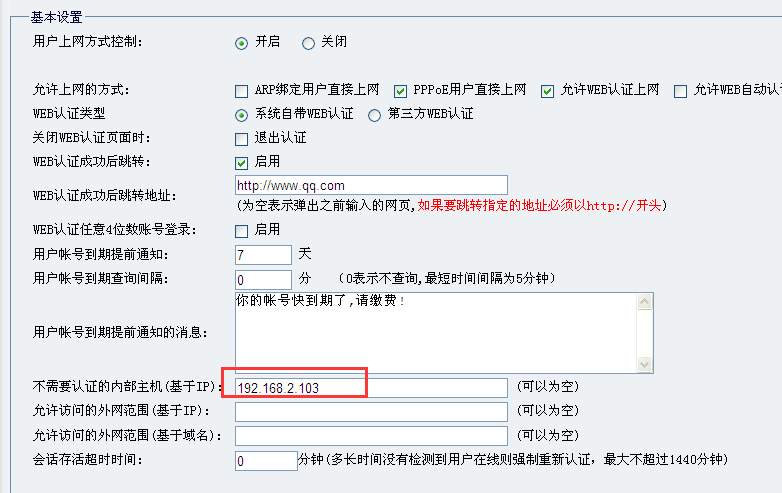
Task: Select the 开启 radio button
Action: point(241,43)
